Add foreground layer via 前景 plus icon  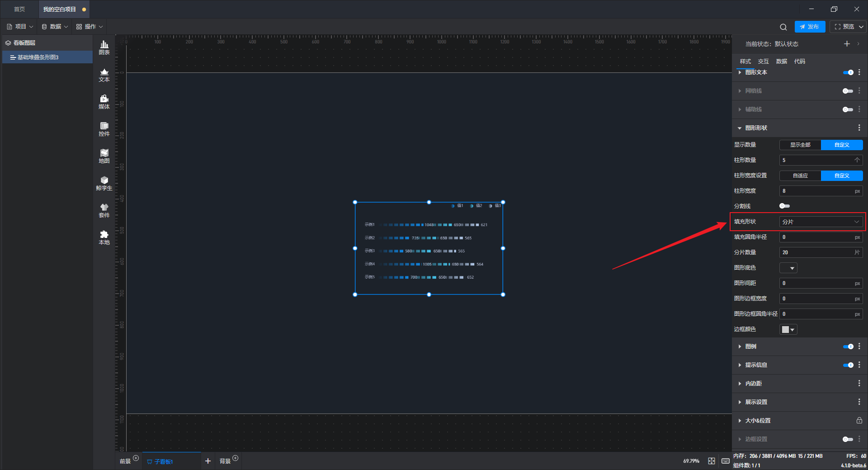click(136, 458)
